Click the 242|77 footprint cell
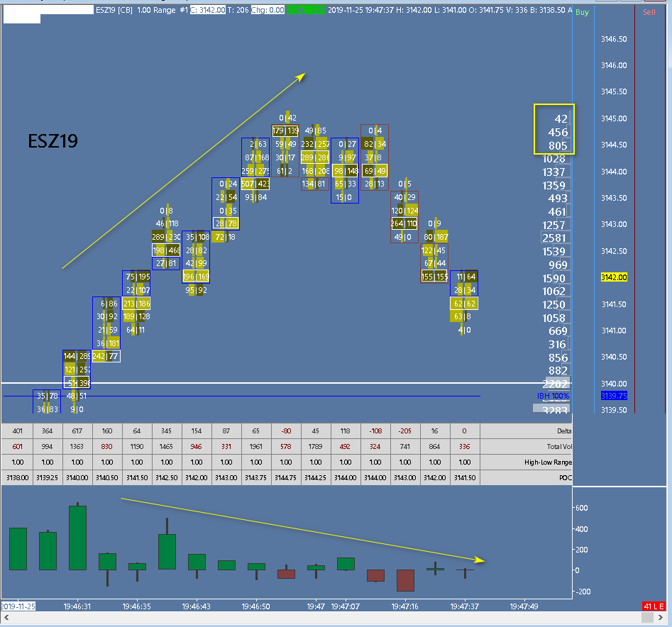The width and height of the screenshot is (672, 627). coord(106,356)
